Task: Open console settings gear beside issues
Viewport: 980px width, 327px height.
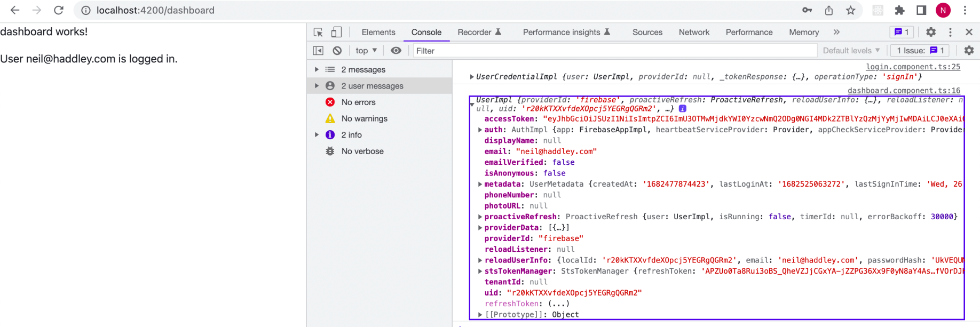Action: 969,51
